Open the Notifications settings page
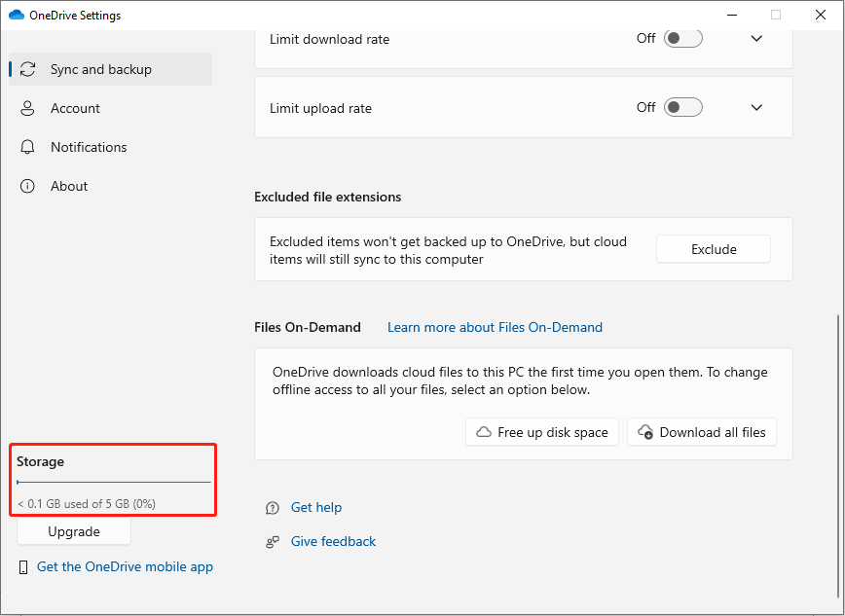 point(88,147)
